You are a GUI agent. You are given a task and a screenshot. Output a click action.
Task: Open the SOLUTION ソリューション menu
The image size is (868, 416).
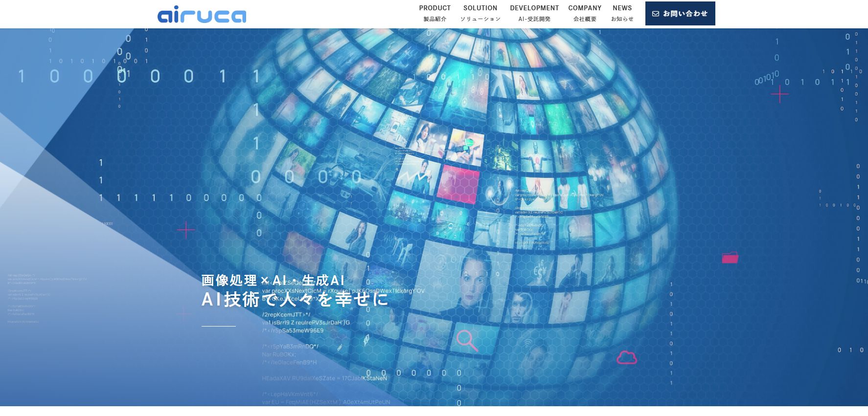[x=480, y=13]
